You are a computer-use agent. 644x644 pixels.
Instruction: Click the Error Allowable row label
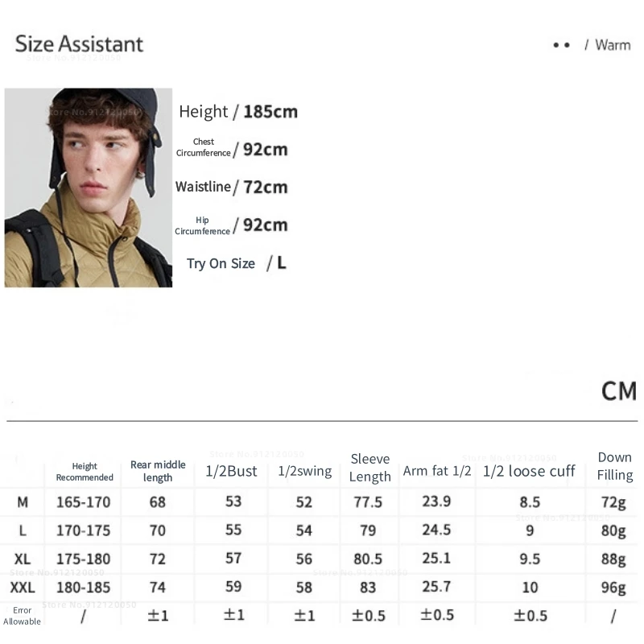(23, 616)
